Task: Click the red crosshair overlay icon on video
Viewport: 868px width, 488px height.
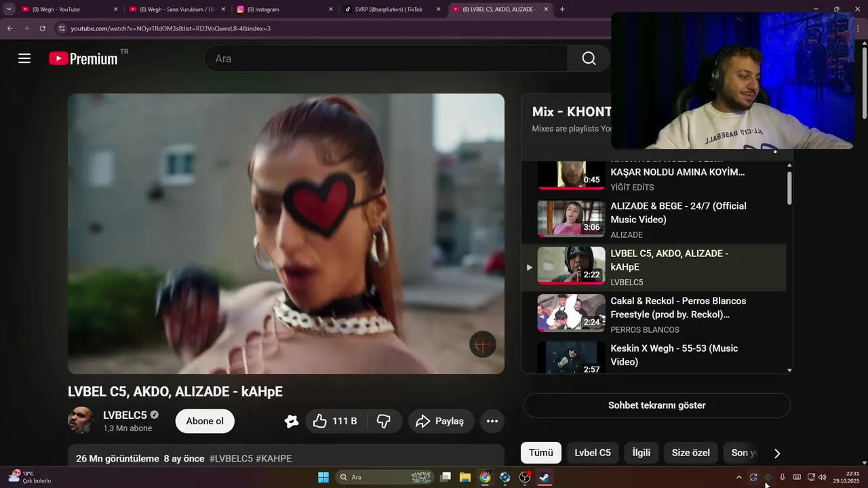Action: 483,344
